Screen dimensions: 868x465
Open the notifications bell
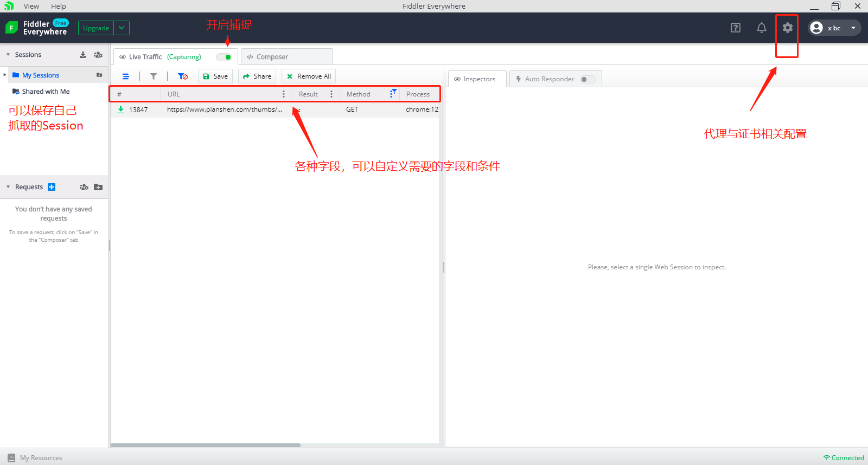tap(762, 28)
